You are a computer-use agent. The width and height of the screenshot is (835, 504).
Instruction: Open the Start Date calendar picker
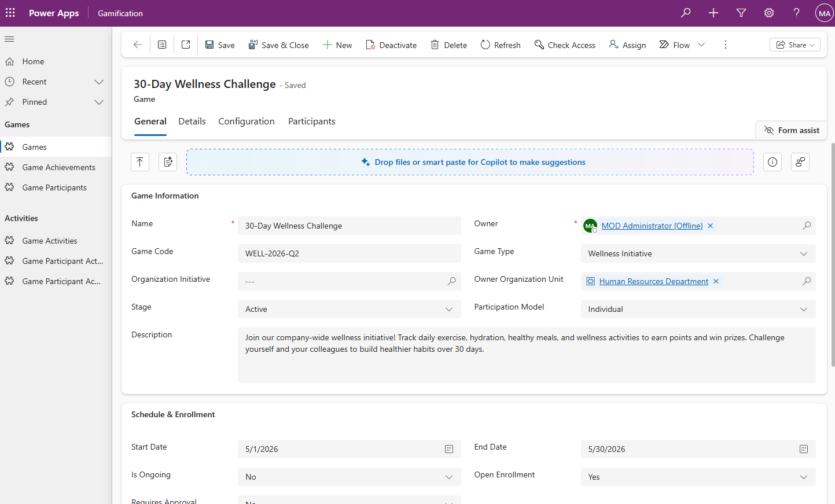449,449
